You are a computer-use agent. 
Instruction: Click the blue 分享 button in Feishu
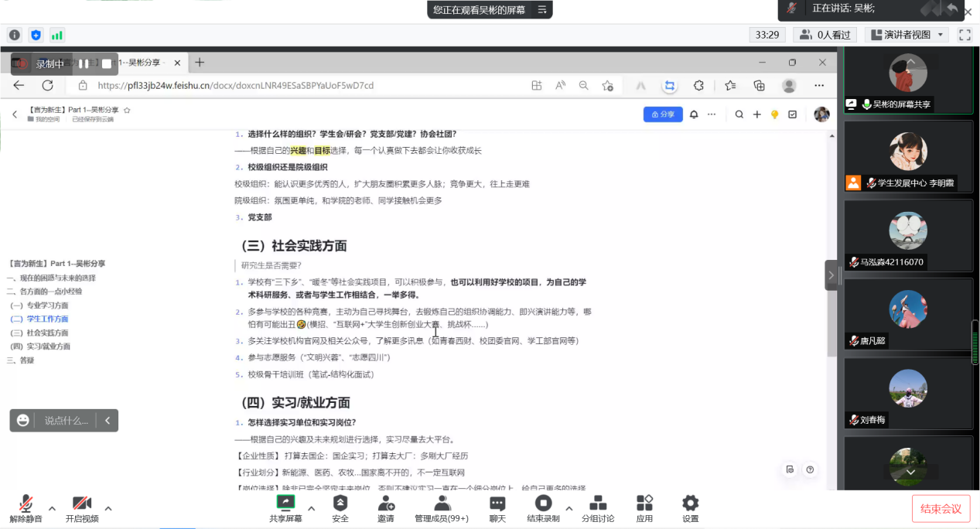[x=663, y=114]
